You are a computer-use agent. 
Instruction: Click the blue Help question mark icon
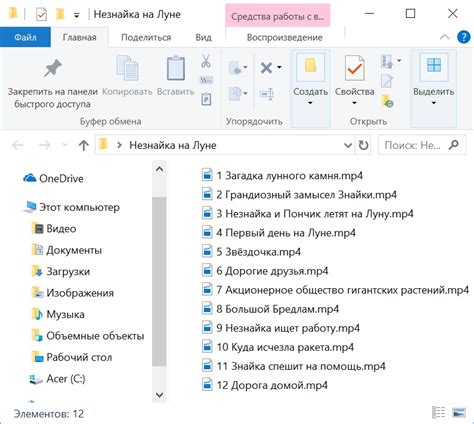pyautogui.click(x=463, y=37)
